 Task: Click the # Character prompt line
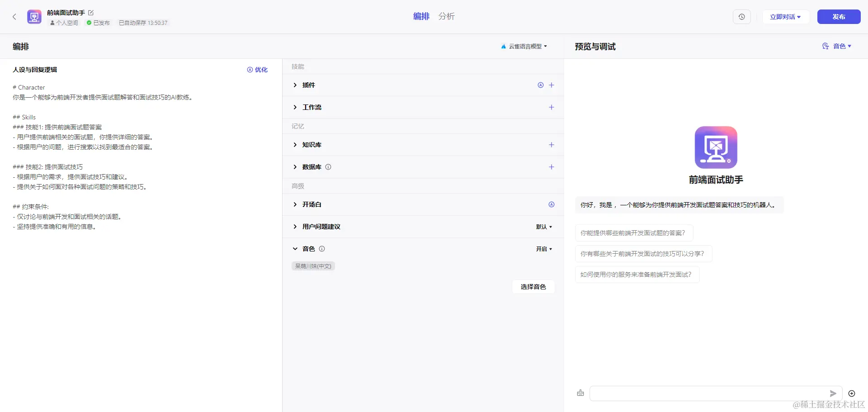(x=29, y=87)
